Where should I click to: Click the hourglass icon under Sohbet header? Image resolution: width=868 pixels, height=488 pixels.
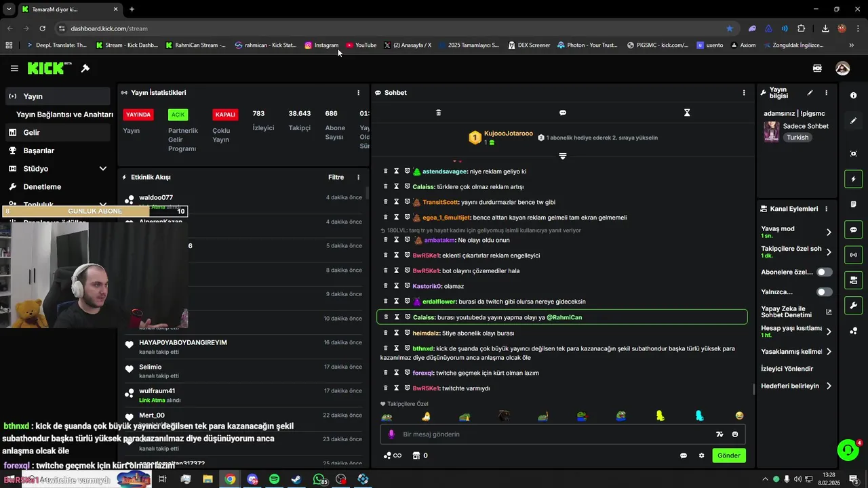(687, 113)
